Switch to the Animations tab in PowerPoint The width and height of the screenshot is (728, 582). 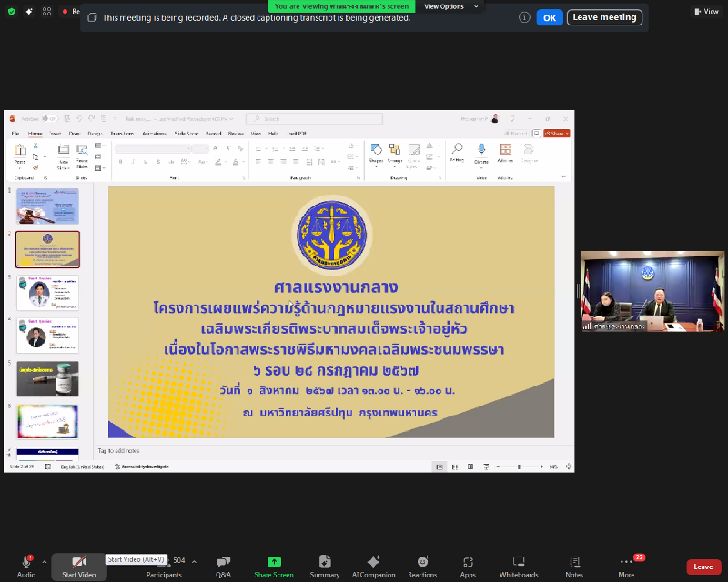tap(154, 133)
